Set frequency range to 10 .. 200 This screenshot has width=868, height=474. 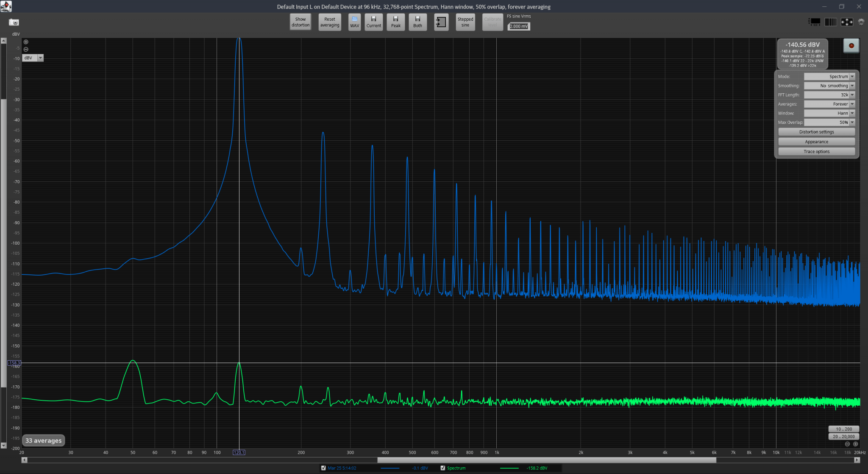coord(844,429)
